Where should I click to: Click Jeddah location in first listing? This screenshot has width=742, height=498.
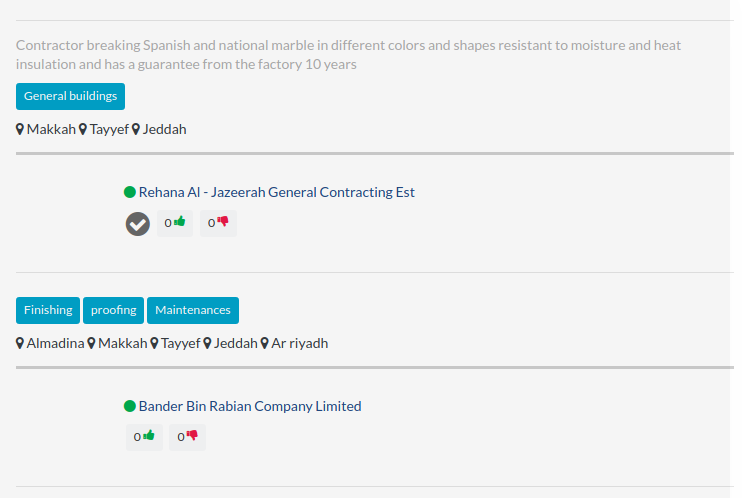[x=165, y=129]
